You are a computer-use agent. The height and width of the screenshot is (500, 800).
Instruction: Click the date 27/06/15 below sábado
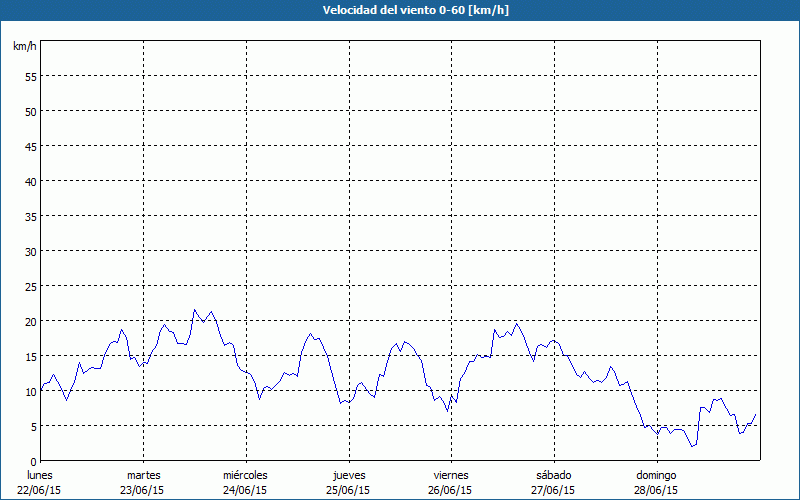pos(553,490)
